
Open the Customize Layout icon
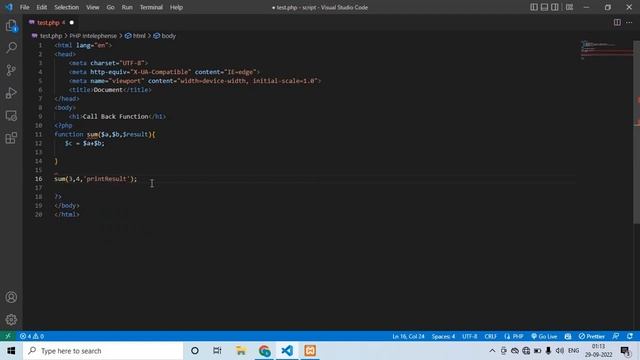569,7
